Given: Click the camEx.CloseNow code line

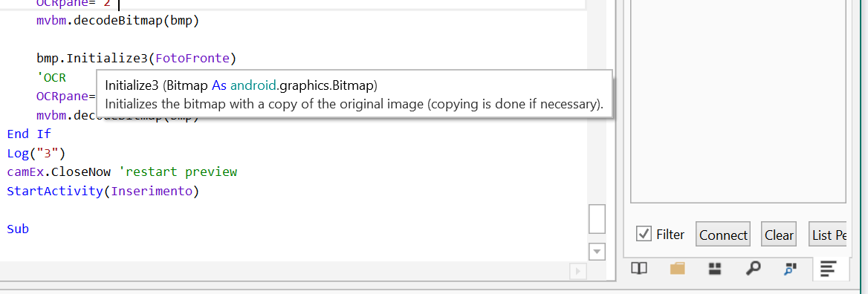Looking at the screenshot, I should 122,171.
